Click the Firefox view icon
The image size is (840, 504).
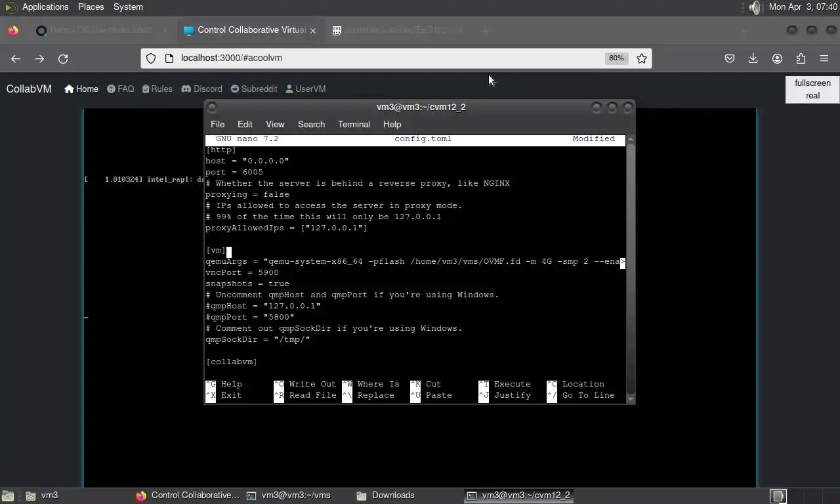(x=13, y=30)
